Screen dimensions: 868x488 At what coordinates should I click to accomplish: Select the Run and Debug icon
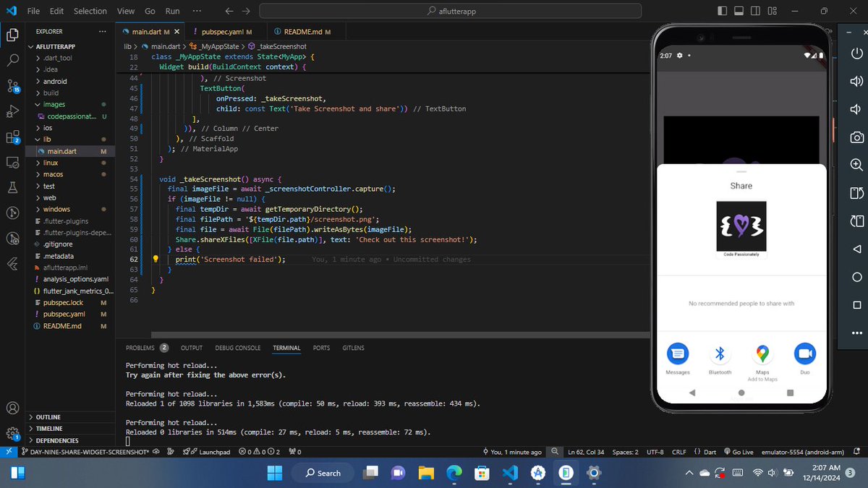pyautogui.click(x=12, y=112)
